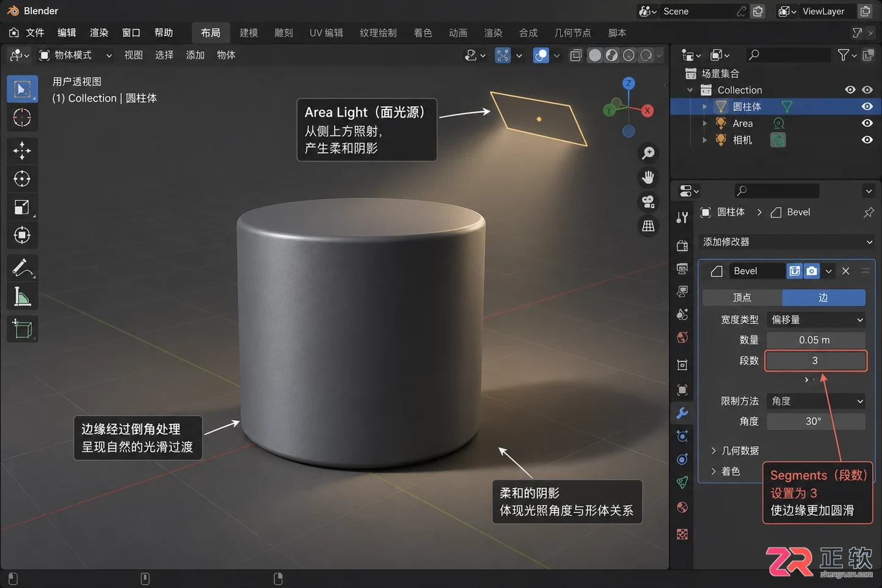Toggle the camera view icon

[648, 202]
